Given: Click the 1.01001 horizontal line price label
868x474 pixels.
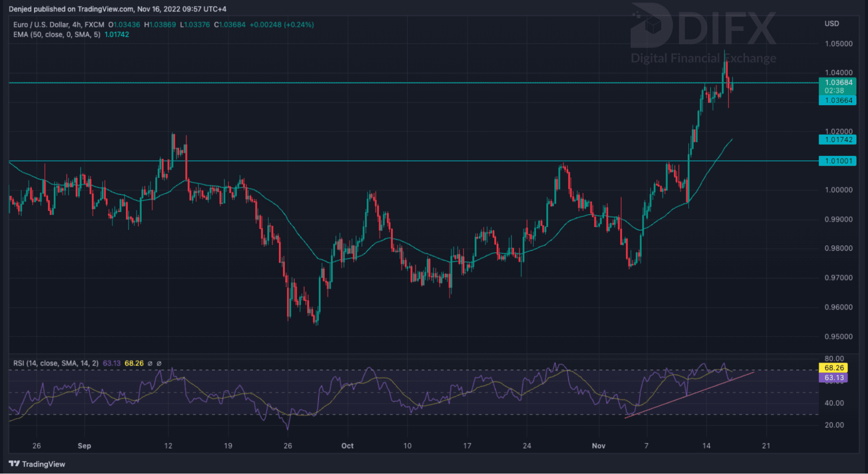Looking at the screenshot, I should [838, 161].
